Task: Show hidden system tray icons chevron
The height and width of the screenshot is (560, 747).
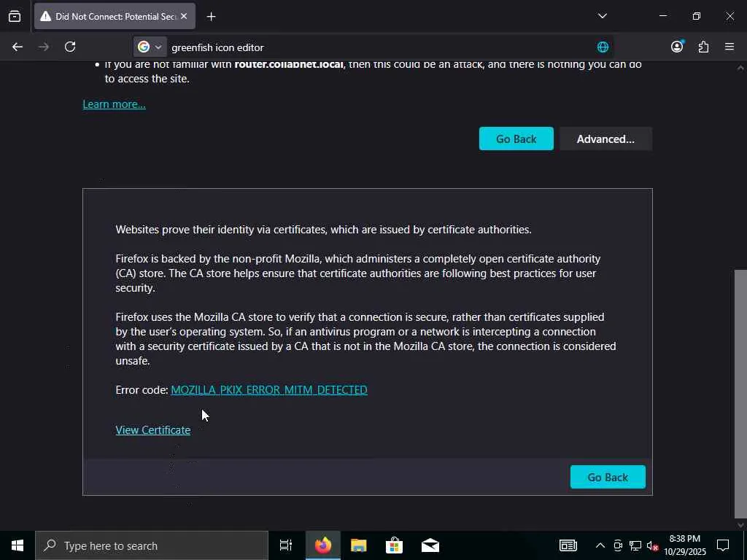Action: tap(600, 545)
